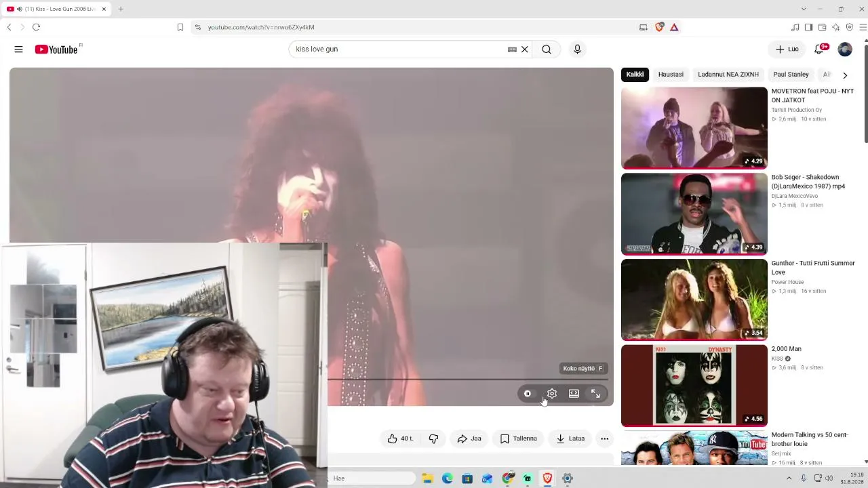Screen dimensions: 868x488
Task: Open the 'MOVETRON feat POJU - NYT ON JATKOT' title
Action: (x=812, y=96)
